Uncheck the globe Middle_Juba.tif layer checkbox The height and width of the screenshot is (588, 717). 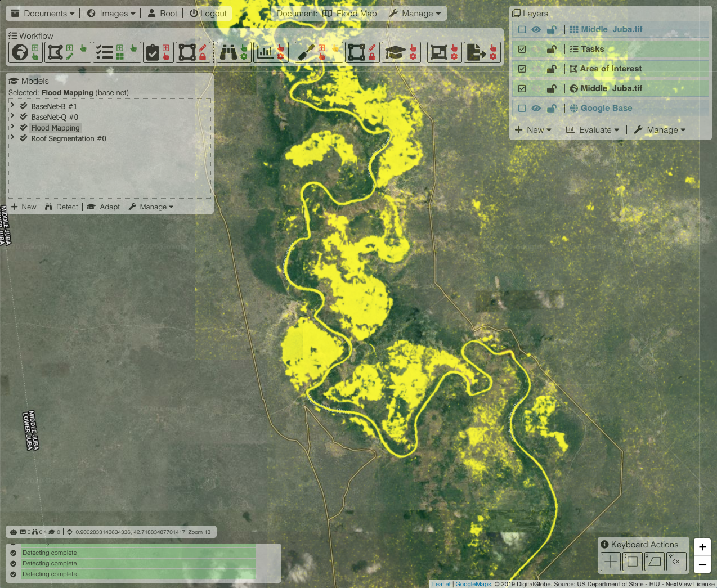(x=522, y=88)
